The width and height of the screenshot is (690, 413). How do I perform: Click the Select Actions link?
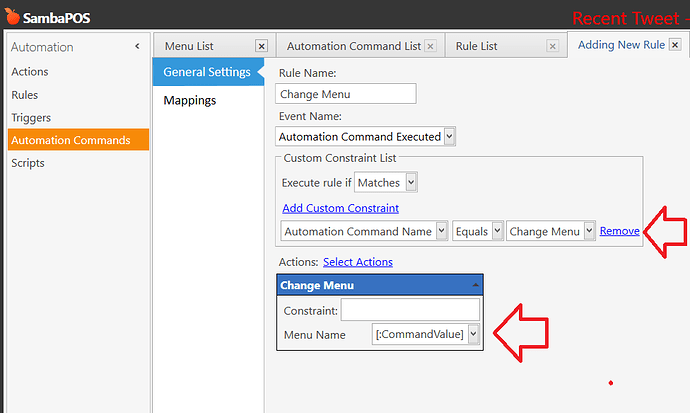357,262
